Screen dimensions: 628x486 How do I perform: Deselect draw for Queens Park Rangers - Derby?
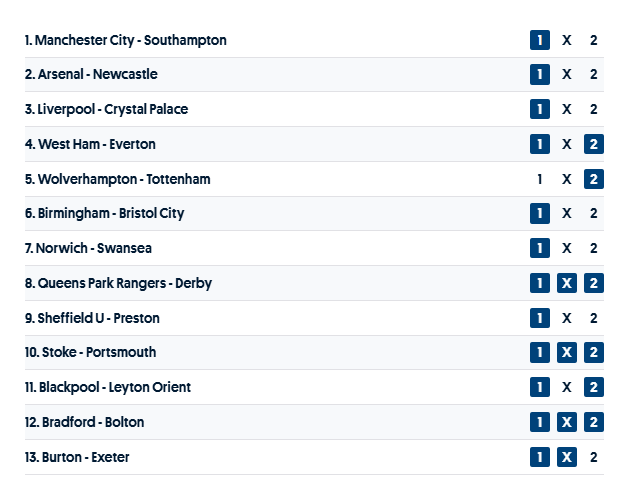point(567,283)
